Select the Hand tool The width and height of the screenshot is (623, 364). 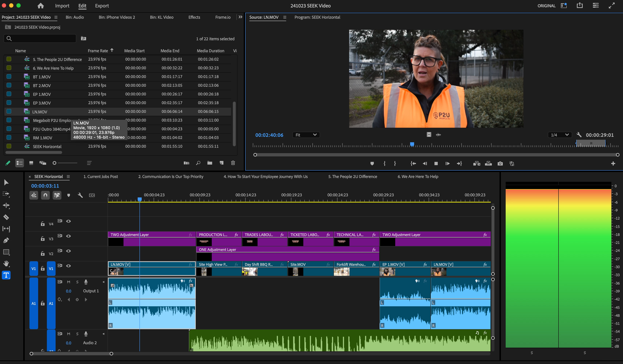click(x=6, y=263)
